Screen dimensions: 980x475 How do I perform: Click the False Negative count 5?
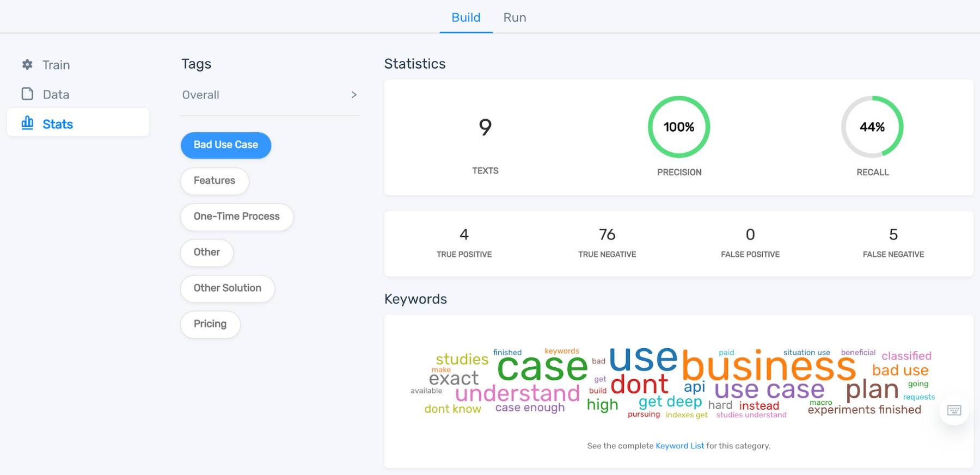(x=893, y=235)
